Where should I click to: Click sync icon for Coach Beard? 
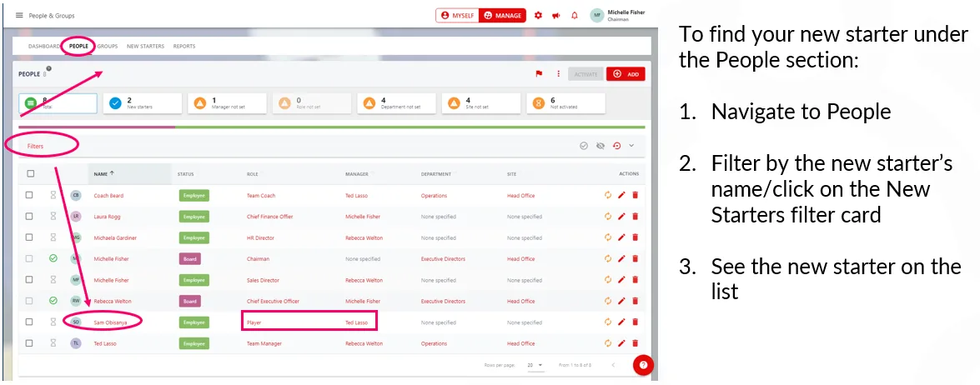pyautogui.click(x=607, y=195)
